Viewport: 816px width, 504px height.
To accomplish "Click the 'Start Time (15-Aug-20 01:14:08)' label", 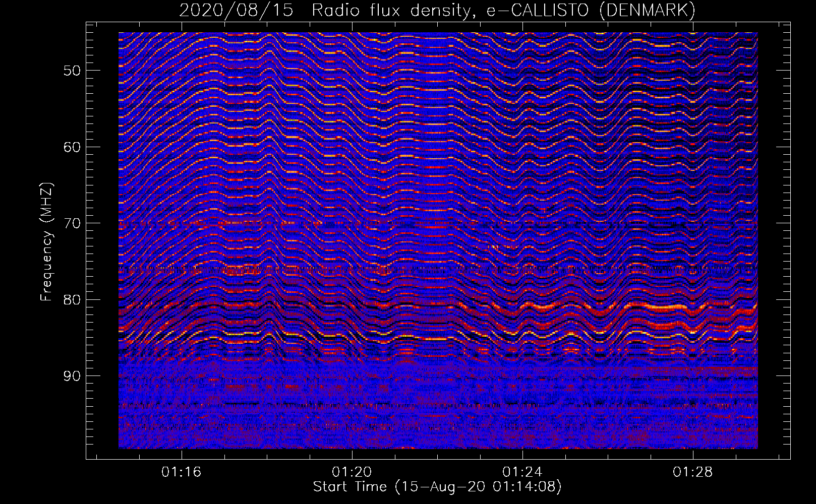I will 437,487.
